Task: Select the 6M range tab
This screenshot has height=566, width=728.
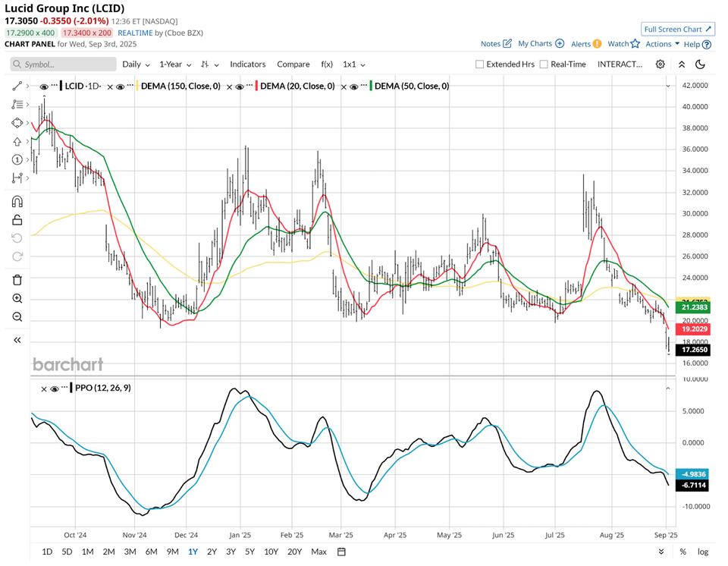Action: click(x=151, y=552)
